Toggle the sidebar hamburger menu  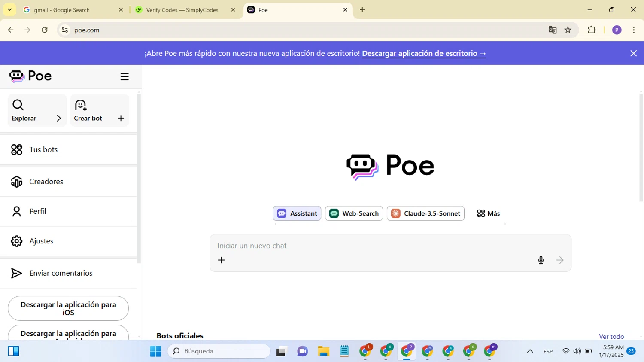tap(125, 77)
